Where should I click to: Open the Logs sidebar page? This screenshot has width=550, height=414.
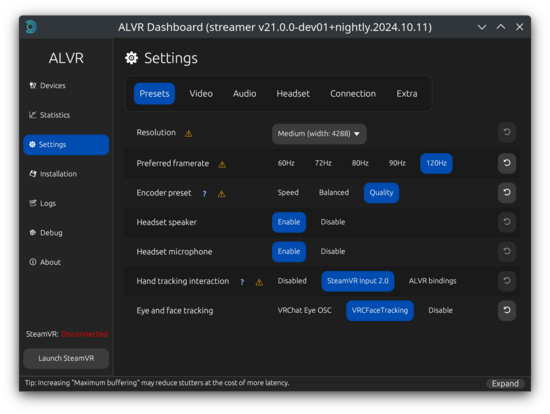coord(42,203)
